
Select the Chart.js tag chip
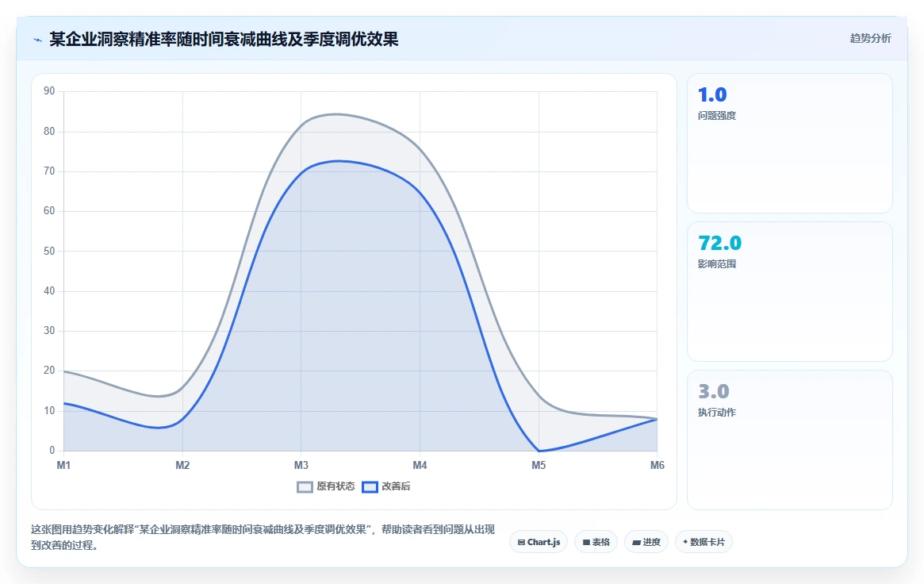[x=539, y=542]
